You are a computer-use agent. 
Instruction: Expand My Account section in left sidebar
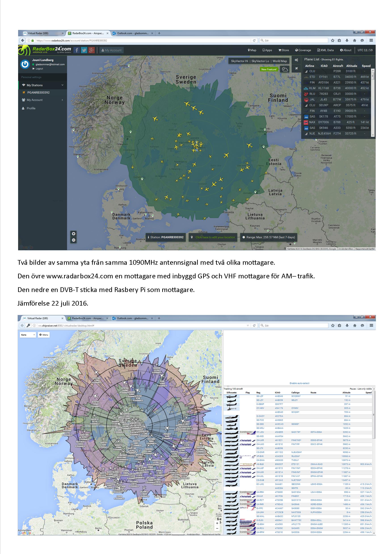(42, 100)
